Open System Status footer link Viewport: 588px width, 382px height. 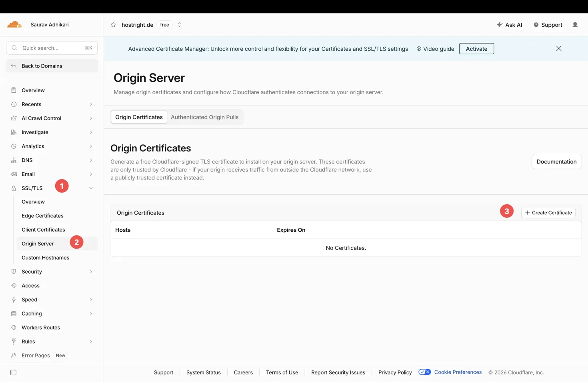[x=204, y=372]
